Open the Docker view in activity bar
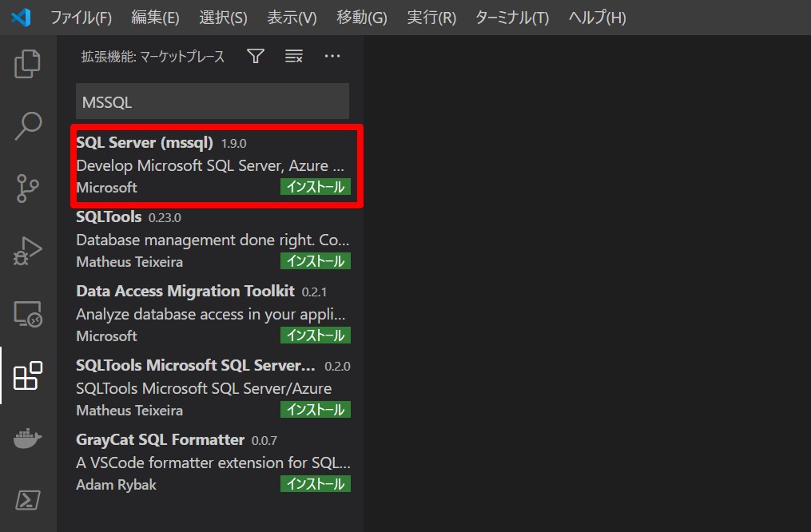The image size is (811, 532). (x=27, y=439)
